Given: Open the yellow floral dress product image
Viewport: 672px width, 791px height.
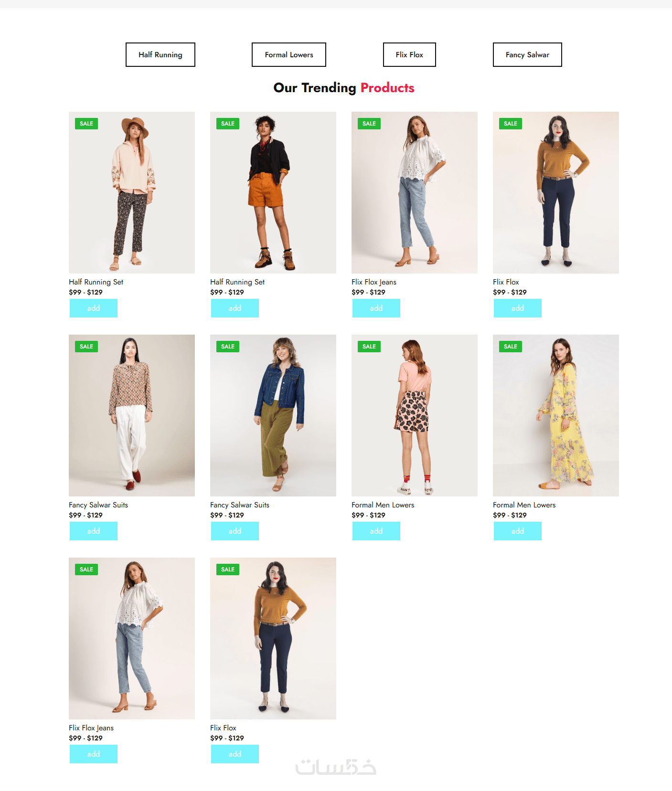Looking at the screenshot, I should click(556, 415).
